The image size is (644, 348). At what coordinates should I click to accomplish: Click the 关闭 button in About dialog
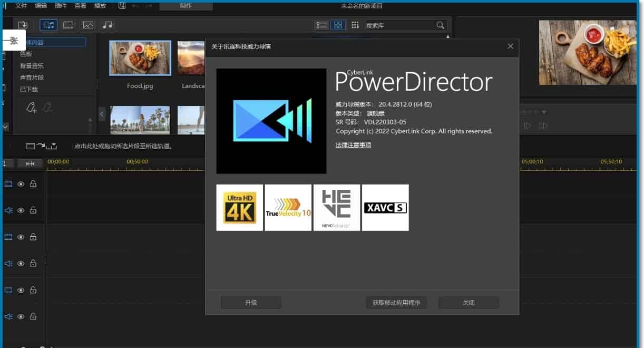[x=469, y=303]
